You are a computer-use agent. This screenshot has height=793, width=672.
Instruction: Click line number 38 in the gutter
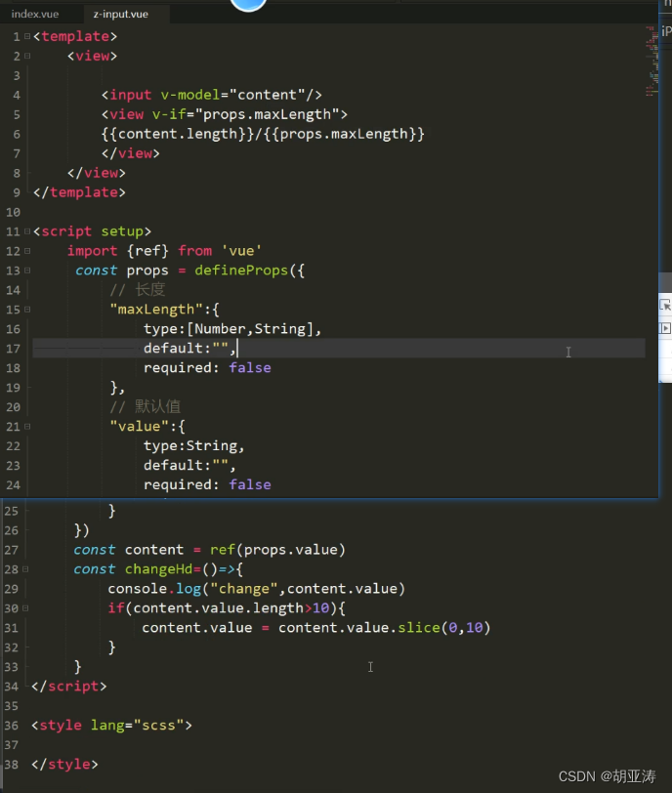tap(11, 764)
